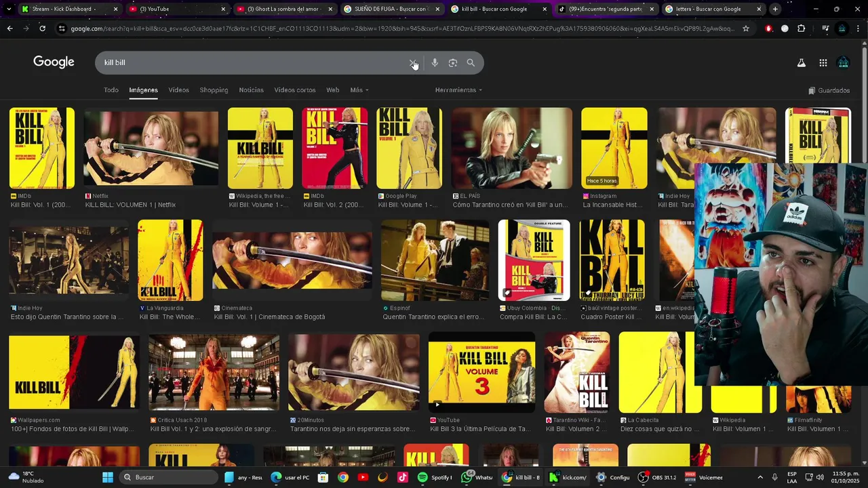Image resolution: width=868 pixels, height=488 pixels.
Task: Open the Herramientas tools dropdown
Action: (x=459, y=90)
